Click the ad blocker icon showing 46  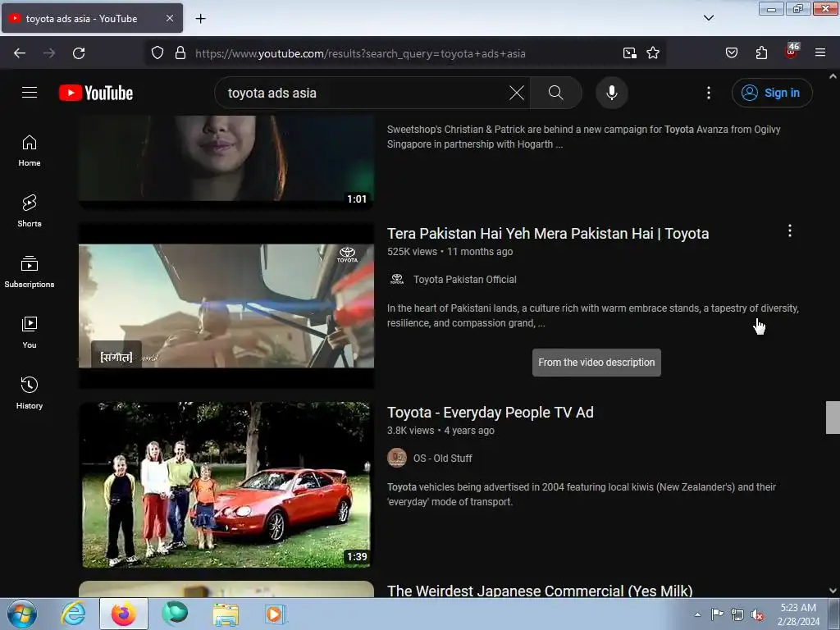click(792, 52)
